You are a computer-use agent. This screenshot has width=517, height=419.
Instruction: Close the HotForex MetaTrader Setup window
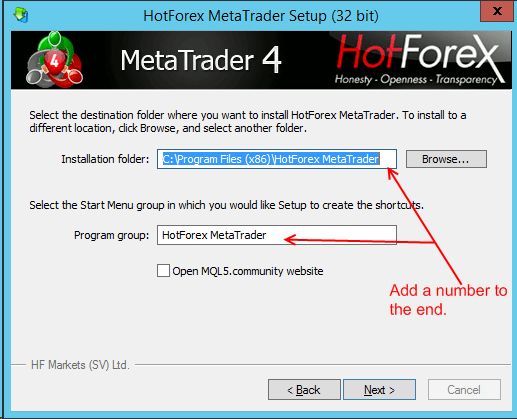click(497, 11)
